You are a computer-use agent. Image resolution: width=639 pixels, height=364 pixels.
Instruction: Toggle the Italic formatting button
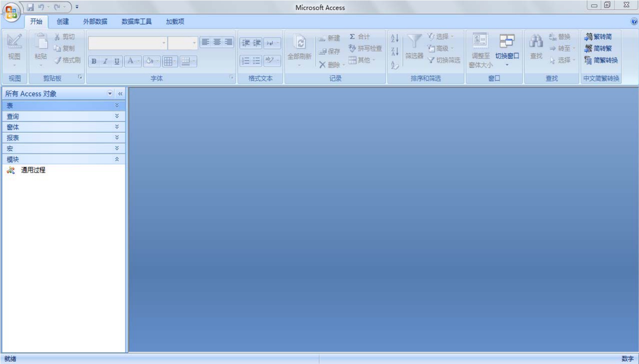click(x=105, y=61)
